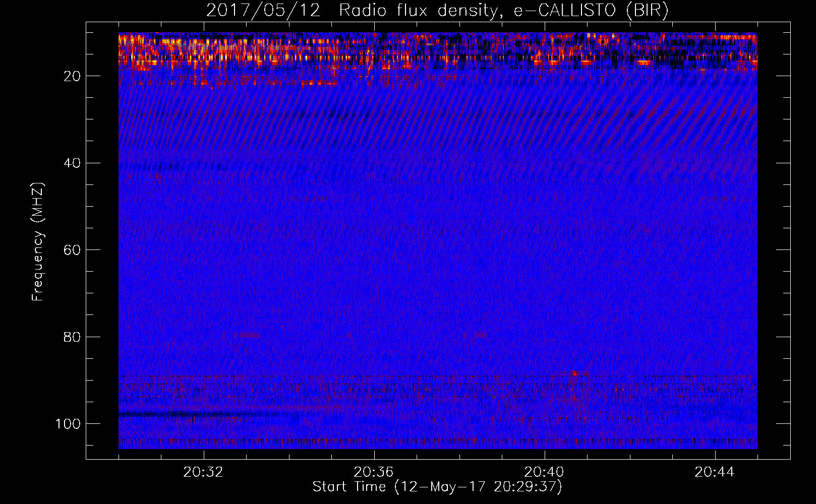
Task: Click the bright red spot near 89 MHz
Action: (x=574, y=373)
